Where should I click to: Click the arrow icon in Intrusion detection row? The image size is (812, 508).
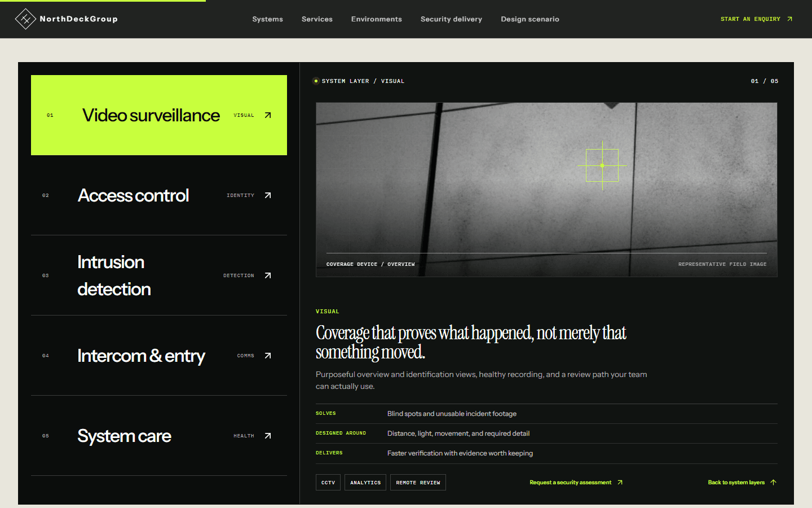point(268,275)
